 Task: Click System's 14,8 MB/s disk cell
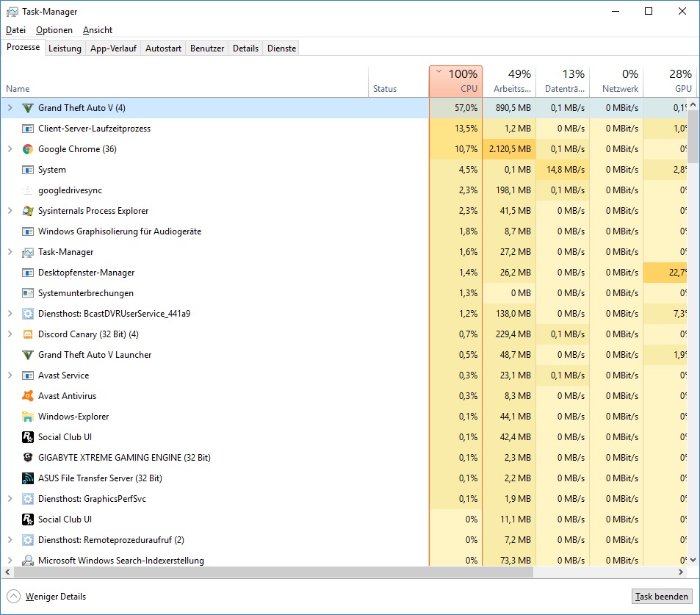point(563,169)
